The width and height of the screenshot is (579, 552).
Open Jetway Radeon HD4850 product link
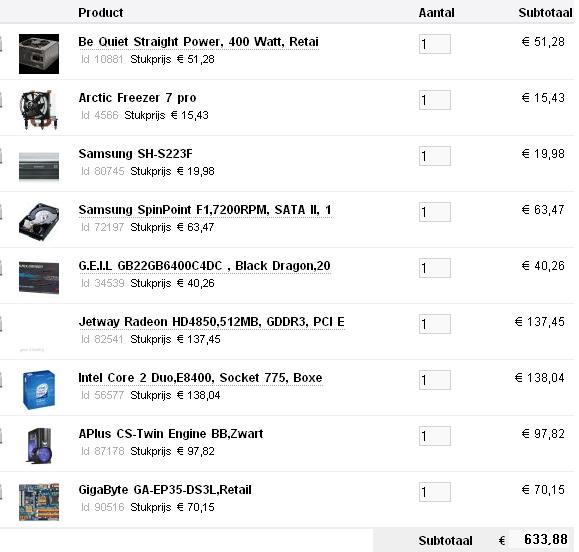coord(212,322)
